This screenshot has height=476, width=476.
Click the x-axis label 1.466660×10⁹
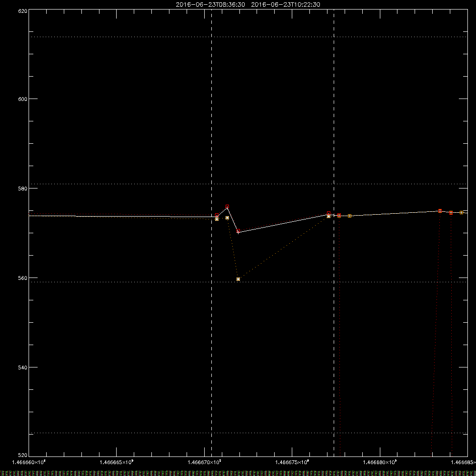pos(29,462)
